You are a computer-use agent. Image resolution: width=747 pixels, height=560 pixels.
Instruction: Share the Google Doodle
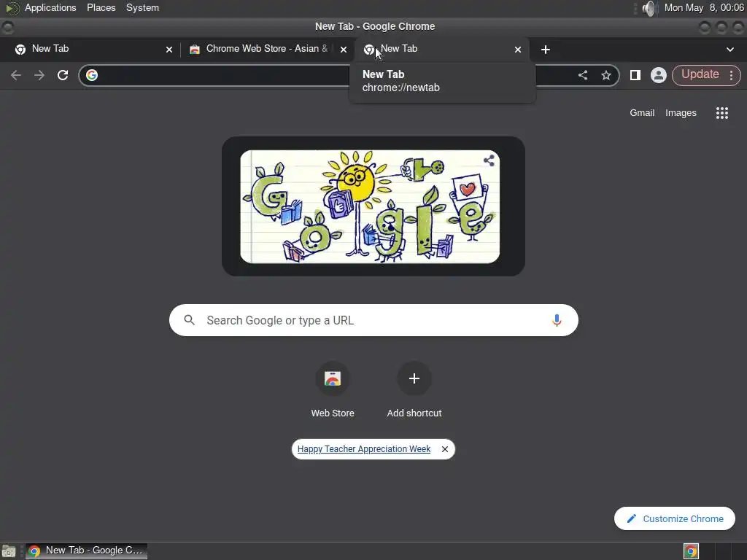(x=489, y=160)
